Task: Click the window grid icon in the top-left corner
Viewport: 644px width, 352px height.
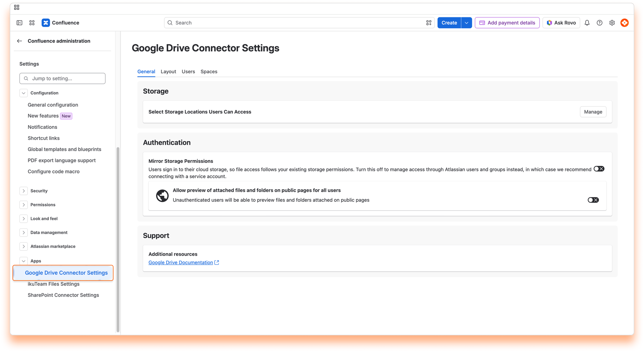Action: click(x=17, y=7)
